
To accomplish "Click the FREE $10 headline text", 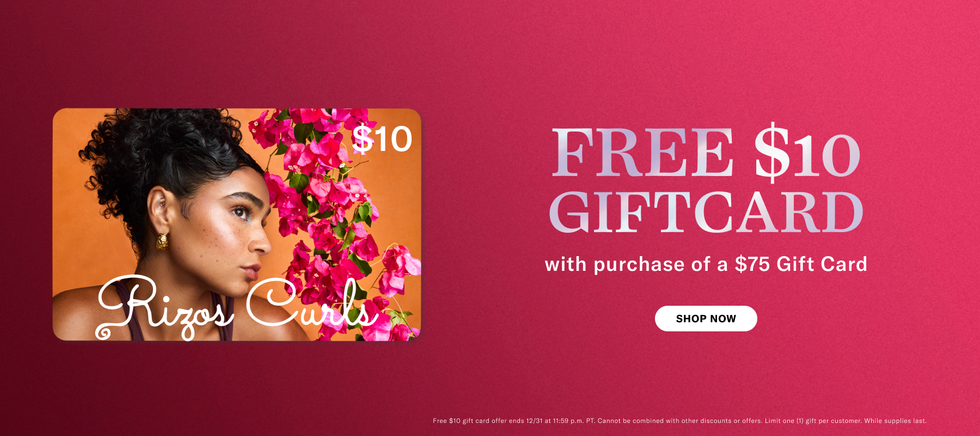I will click(x=706, y=154).
